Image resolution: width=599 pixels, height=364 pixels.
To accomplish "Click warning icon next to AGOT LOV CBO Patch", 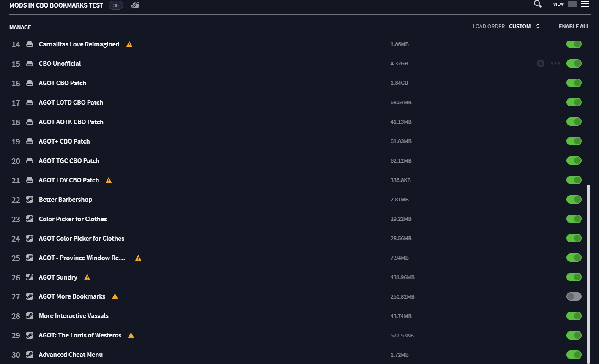I will pyautogui.click(x=109, y=180).
